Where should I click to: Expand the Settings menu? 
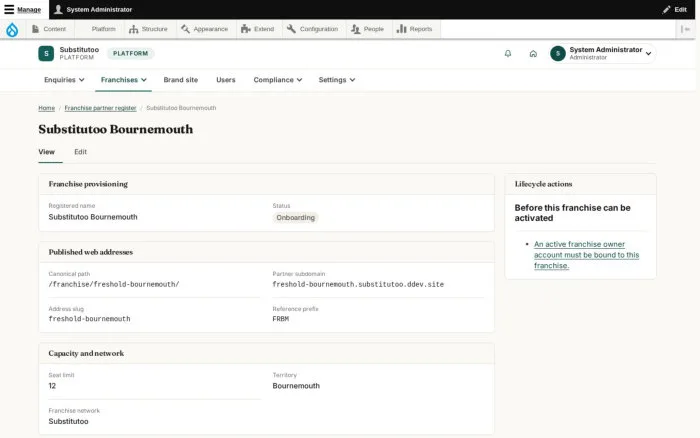coord(337,80)
